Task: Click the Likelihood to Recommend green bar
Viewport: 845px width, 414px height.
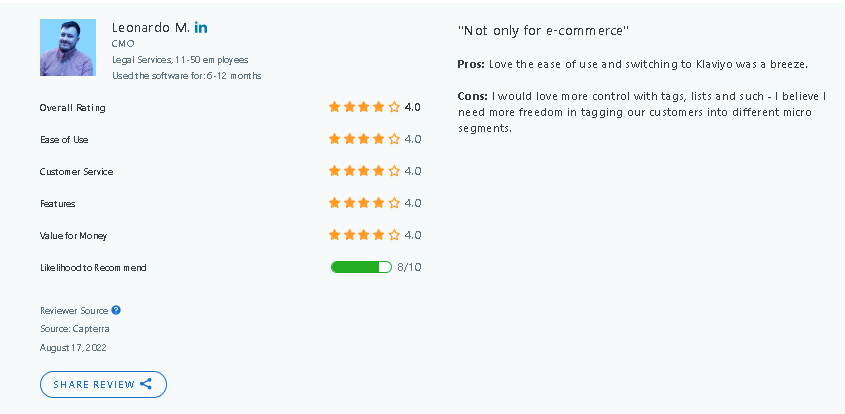Action: tap(361, 267)
